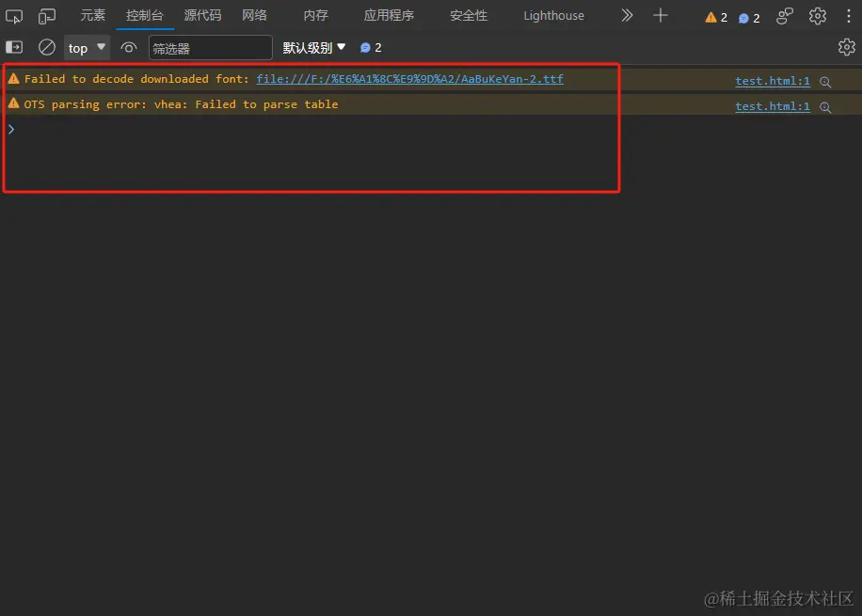Screen dimensions: 862x616
Task: Open the issues counter in top bar
Action: (749, 18)
